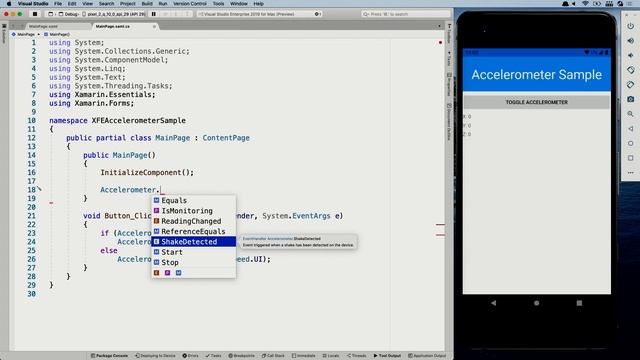Click the red error marker in scrollbar
640x360 pixels.
pos(440,42)
